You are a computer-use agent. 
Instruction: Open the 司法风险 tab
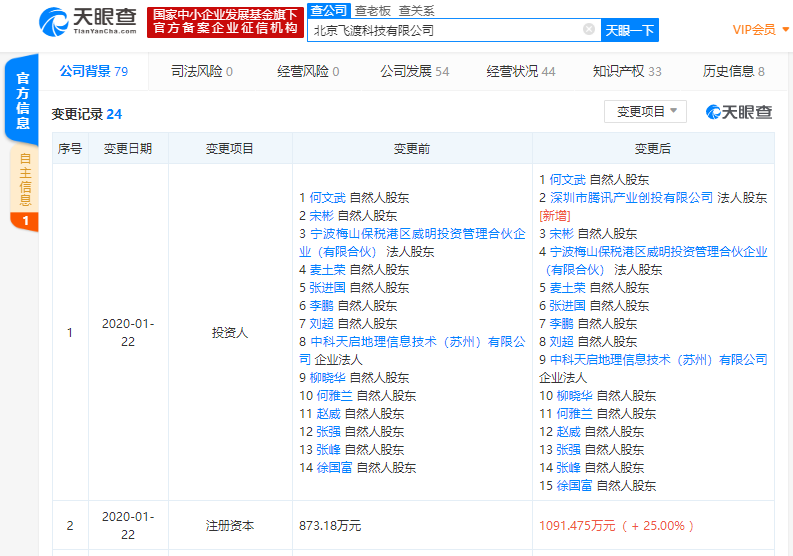click(201, 71)
